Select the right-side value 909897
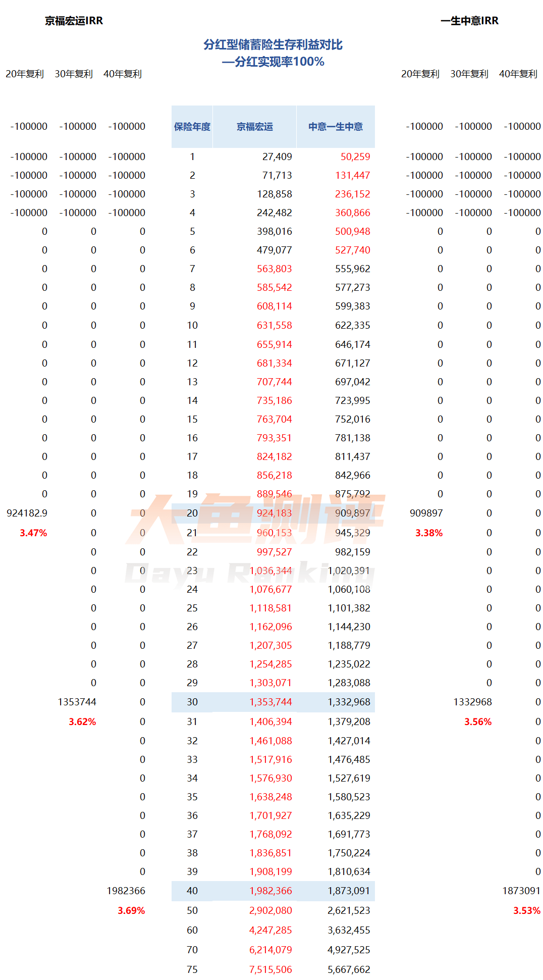The height and width of the screenshot is (980, 543). click(x=426, y=513)
